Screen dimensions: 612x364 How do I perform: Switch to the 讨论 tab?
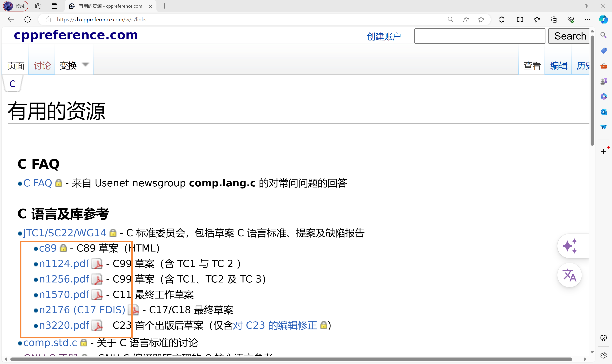[x=42, y=66]
